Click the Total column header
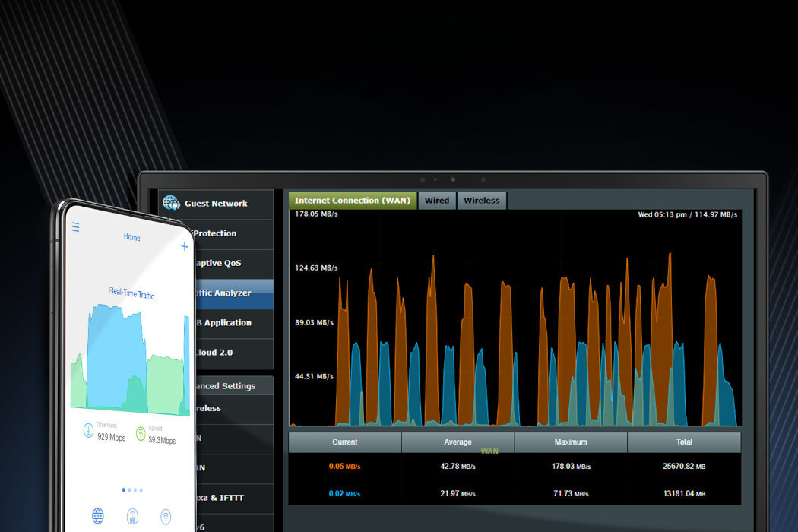Image resolution: width=798 pixels, height=532 pixels. (683, 442)
